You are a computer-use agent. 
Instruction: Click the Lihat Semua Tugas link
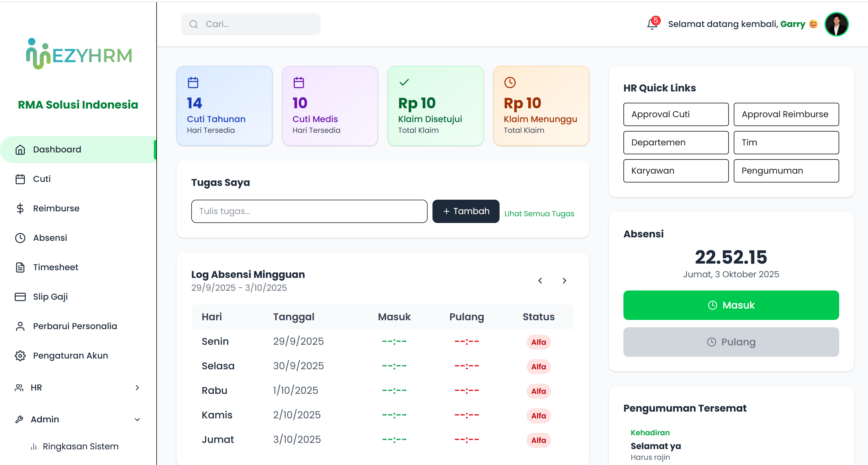click(539, 213)
